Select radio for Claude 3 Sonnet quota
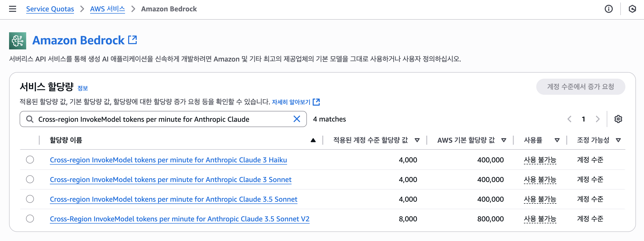 point(30,179)
